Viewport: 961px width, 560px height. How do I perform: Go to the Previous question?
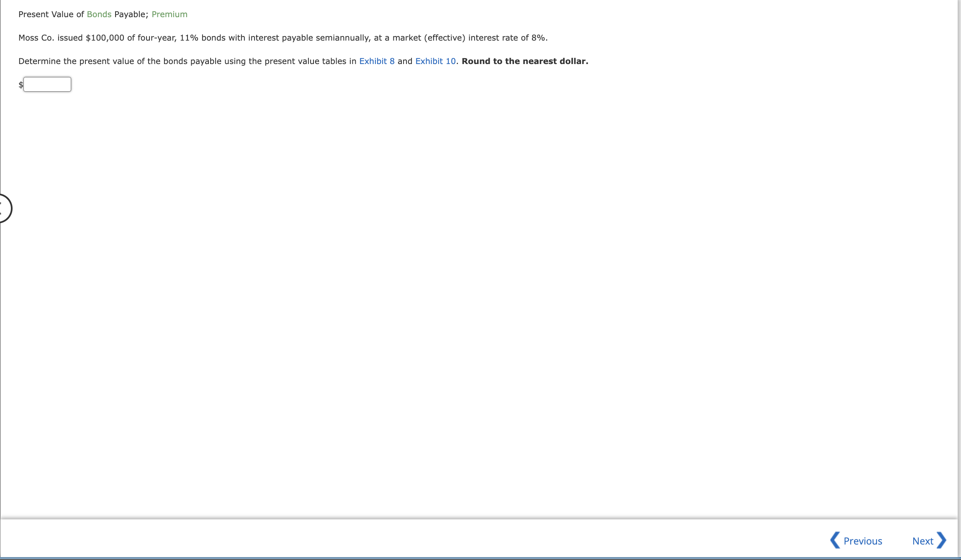tap(863, 541)
